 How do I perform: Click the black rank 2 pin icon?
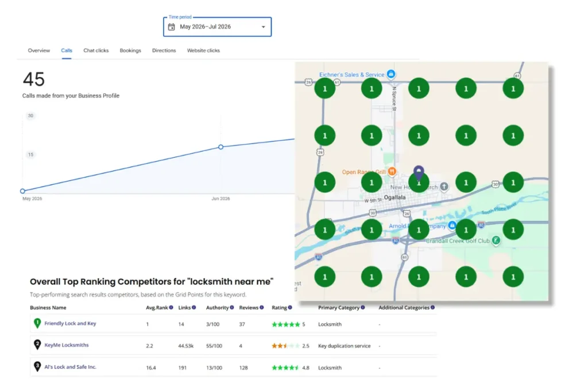(37, 344)
